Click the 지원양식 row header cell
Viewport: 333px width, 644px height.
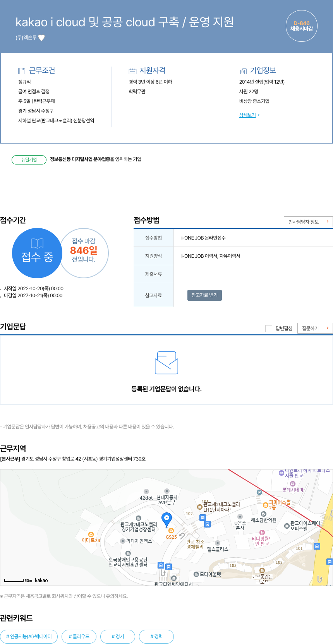153,256
